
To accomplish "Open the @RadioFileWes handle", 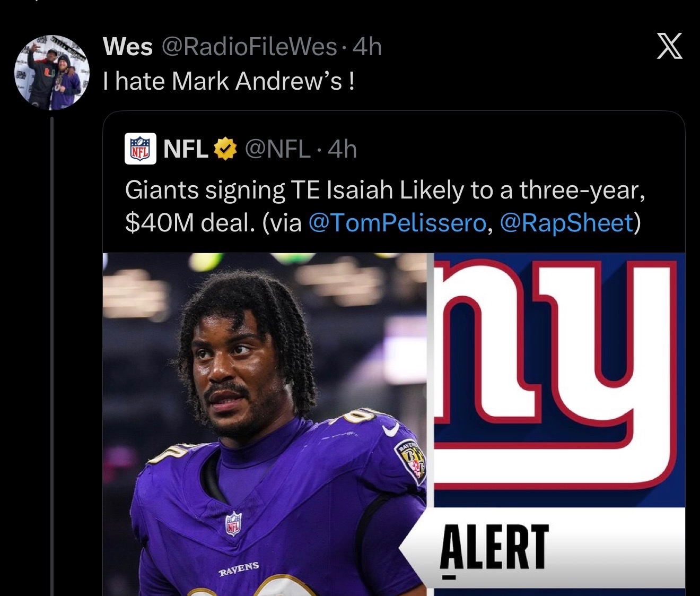I will (249, 47).
